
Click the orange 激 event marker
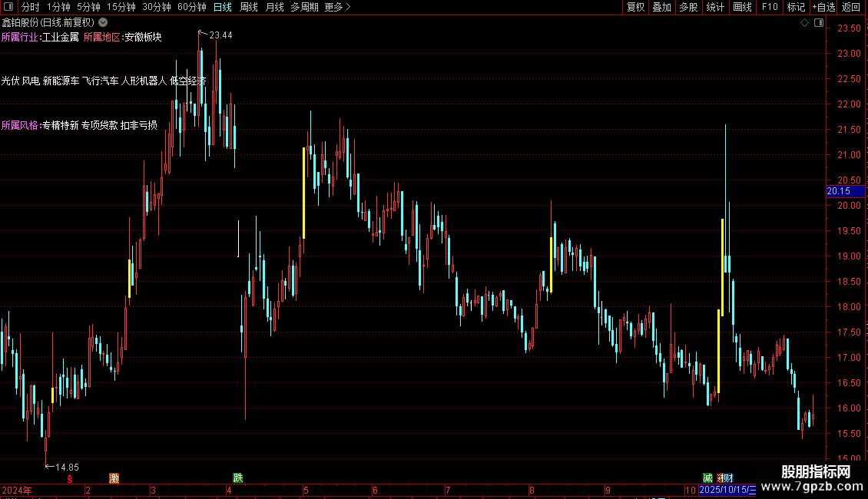(114, 478)
